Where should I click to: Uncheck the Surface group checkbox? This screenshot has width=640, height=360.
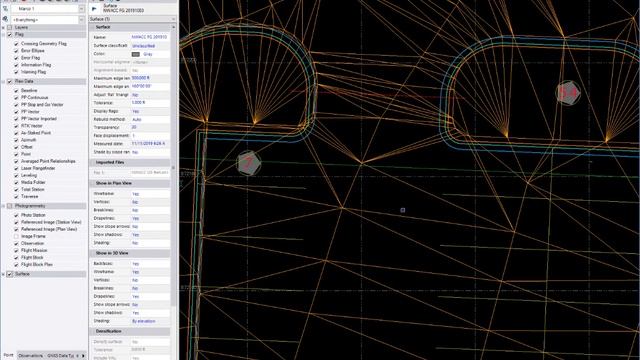coord(10,274)
